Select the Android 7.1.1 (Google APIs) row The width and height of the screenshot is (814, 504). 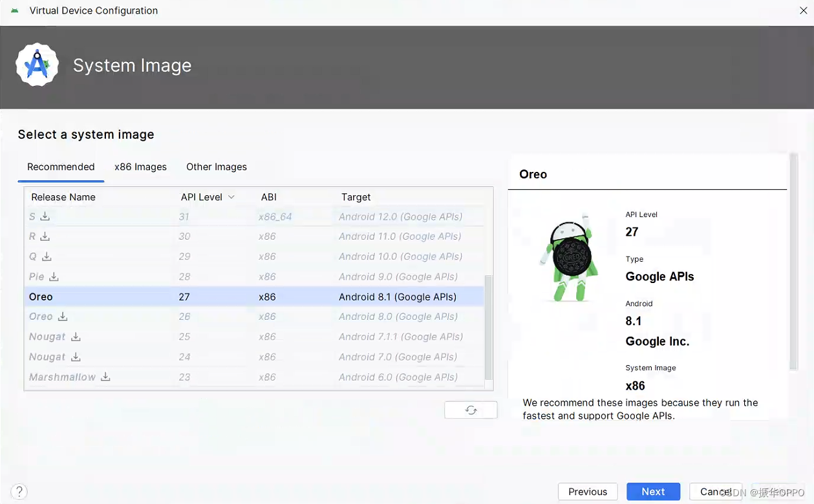point(254,337)
